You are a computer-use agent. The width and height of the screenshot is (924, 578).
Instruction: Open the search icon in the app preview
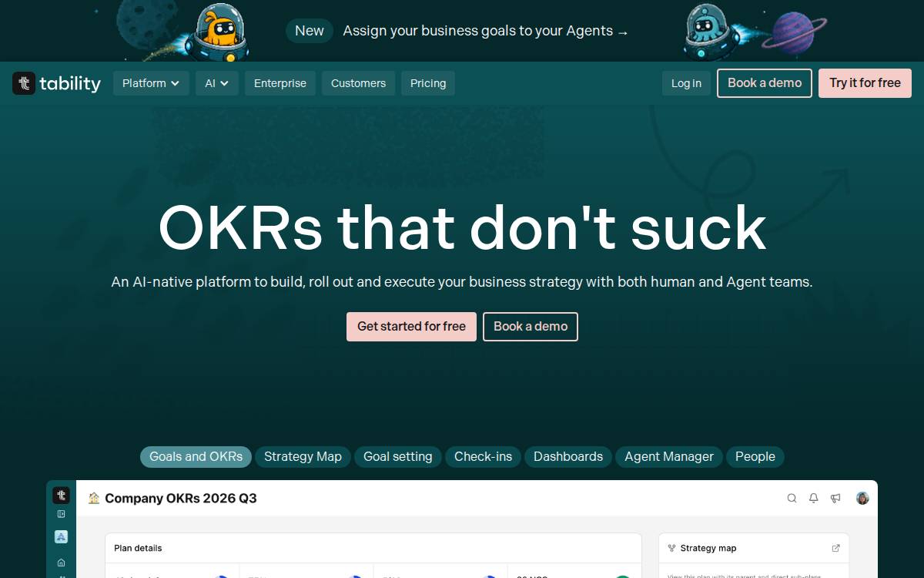792,499
